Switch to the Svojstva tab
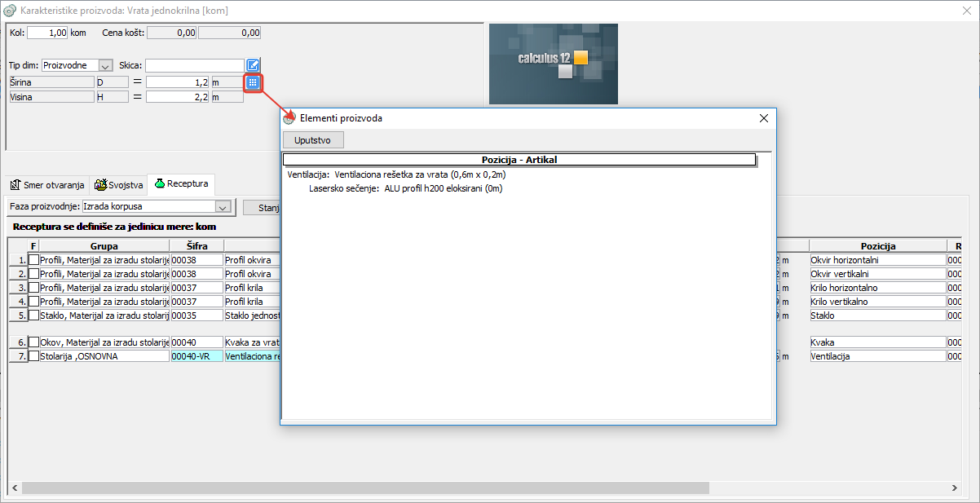The height and width of the screenshot is (503, 980). tap(119, 185)
